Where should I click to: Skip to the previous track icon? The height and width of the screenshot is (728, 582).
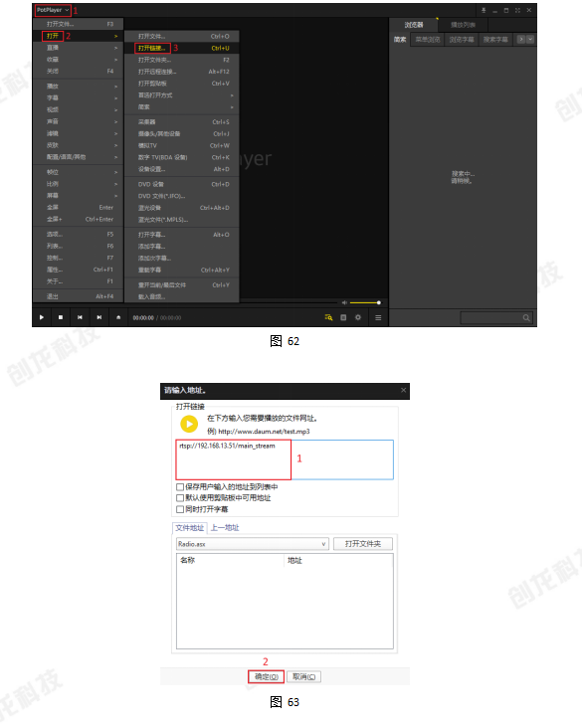point(80,317)
